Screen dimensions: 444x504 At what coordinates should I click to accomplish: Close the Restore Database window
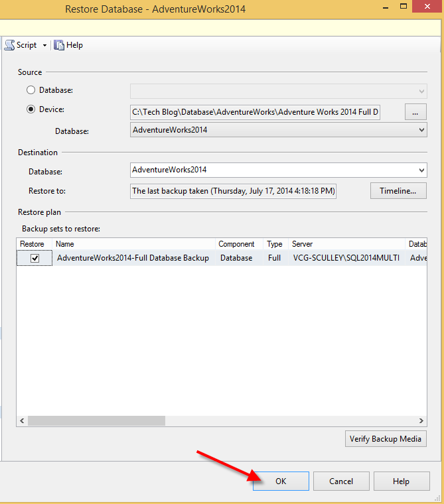(x=427, y=6)
